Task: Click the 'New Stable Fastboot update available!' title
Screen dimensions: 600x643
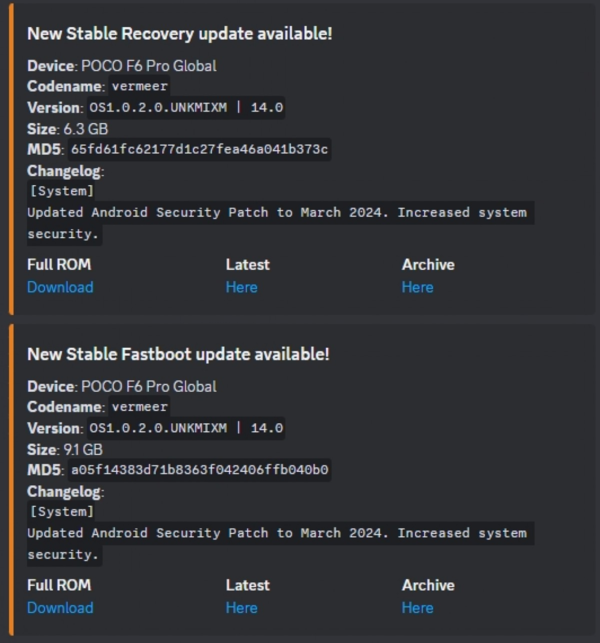Action: tap(178, 354)
